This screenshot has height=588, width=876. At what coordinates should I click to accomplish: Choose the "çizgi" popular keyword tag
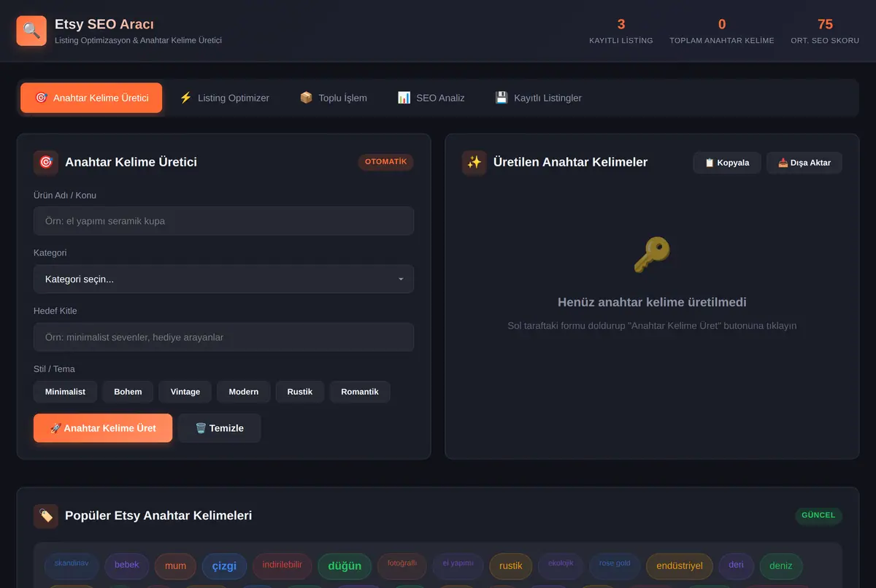click(224, 567)
